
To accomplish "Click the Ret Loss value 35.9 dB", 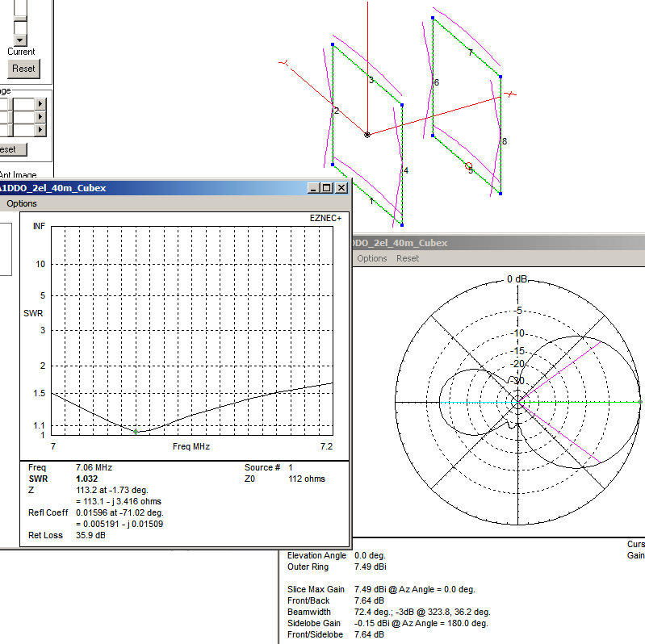I will click(90, 535).
